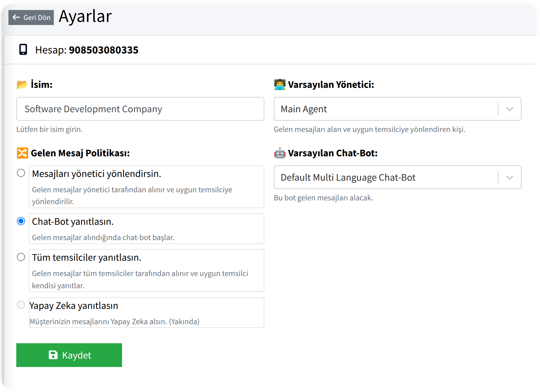Select the 'Mesajları yönetici yönlendirsin' radio option
The width and height of the screenshot is (540, 392).
[21, 173]
